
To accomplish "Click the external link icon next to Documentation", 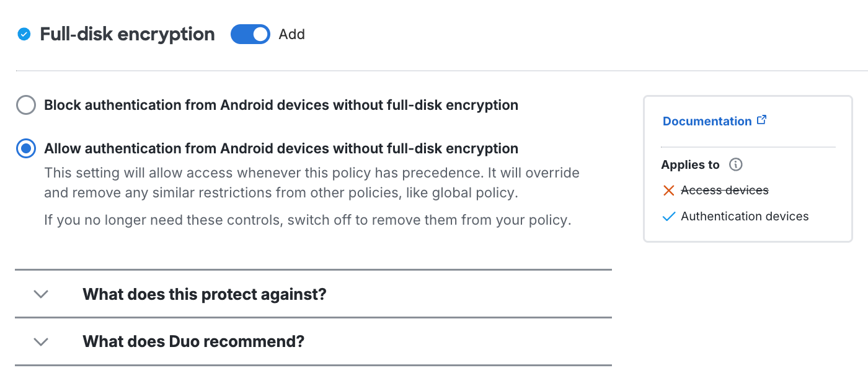I will point(761,119).
